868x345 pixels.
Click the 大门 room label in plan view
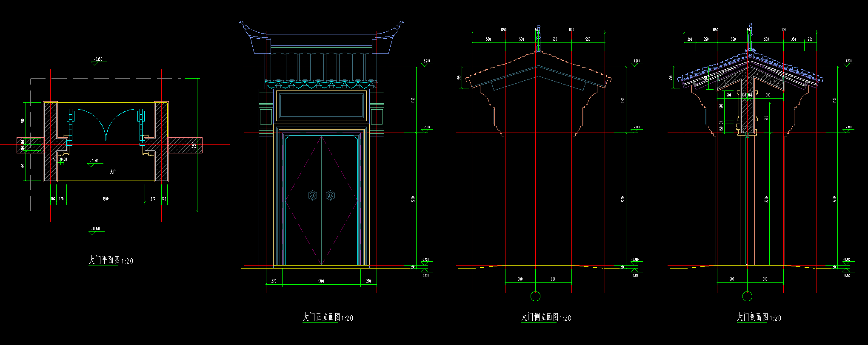pyautogui.click(x=113, y=172)
